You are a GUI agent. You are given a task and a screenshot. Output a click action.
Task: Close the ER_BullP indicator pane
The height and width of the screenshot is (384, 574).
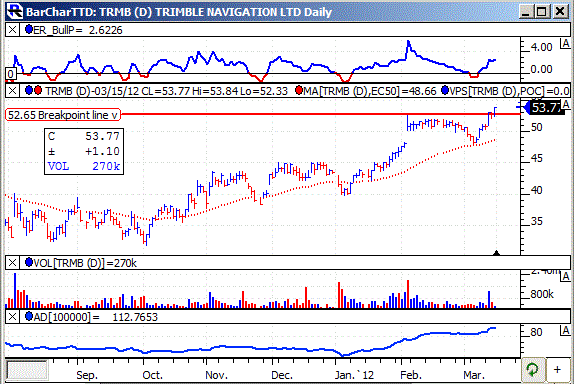click(12, 30)
